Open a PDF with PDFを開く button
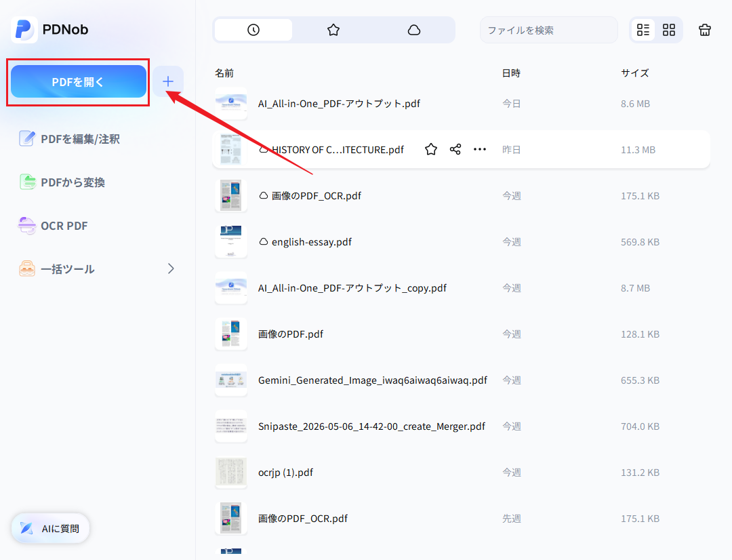Screen dimensions: 732x560 pyautogui.click(x=79, y=82)
